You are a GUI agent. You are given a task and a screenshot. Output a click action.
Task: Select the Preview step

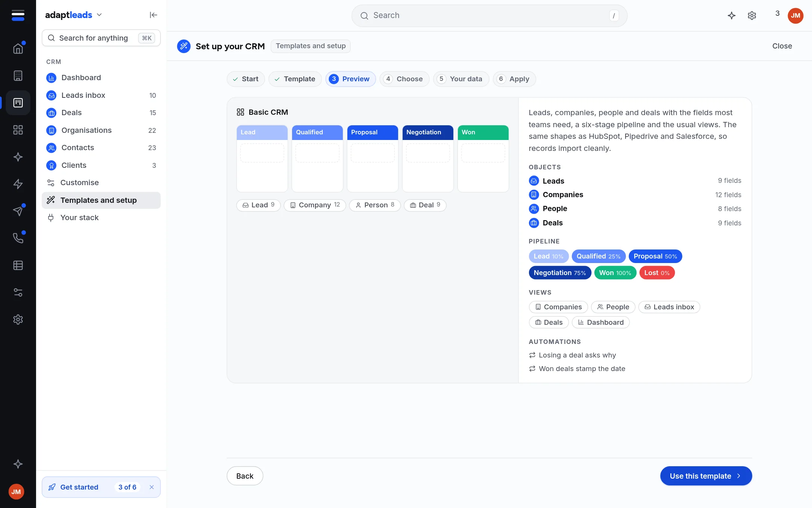pos(350,79)
